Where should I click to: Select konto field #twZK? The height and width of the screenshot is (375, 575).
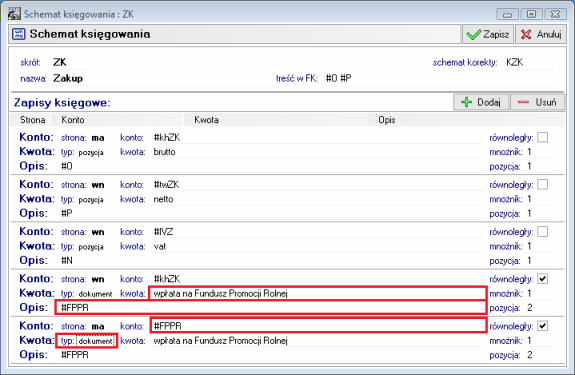click(318, 185)
